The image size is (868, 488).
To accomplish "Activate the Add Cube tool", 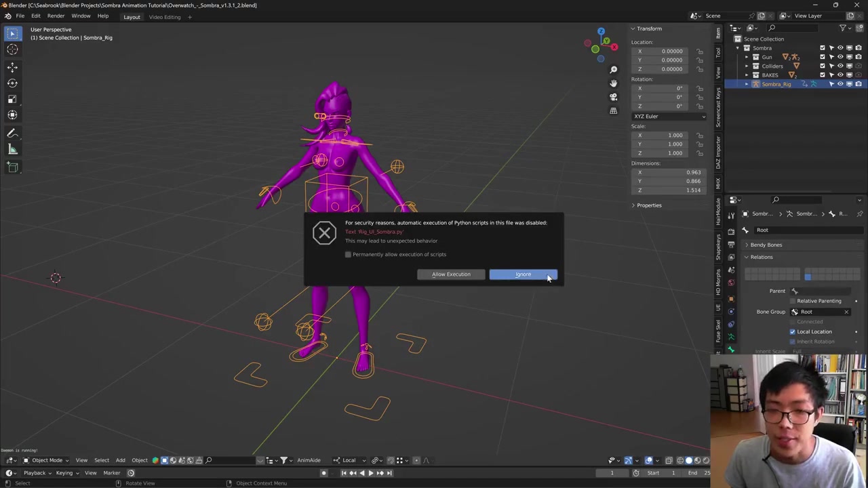I will 12,167.
